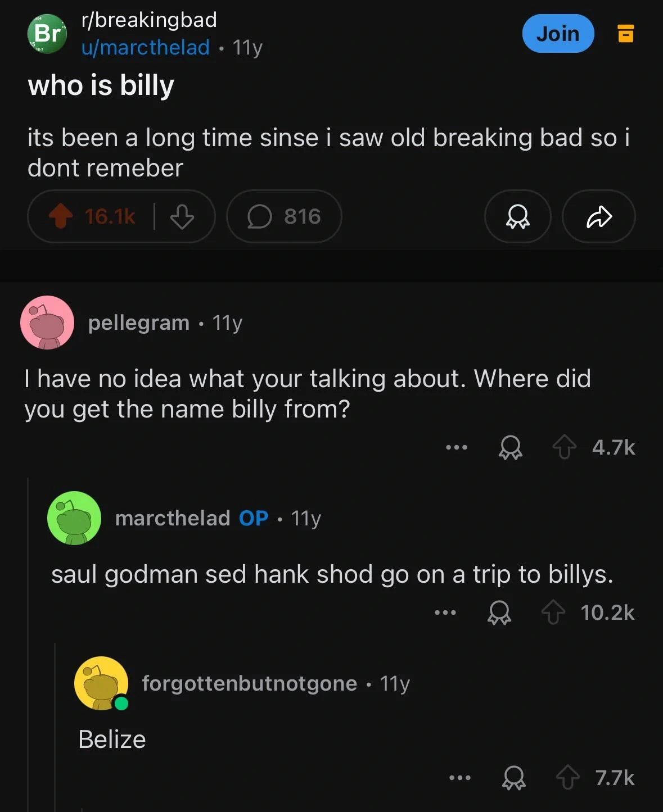Open pellegram's avatar
The width and height of the screenshot is (663, 812).
[47, 323]
